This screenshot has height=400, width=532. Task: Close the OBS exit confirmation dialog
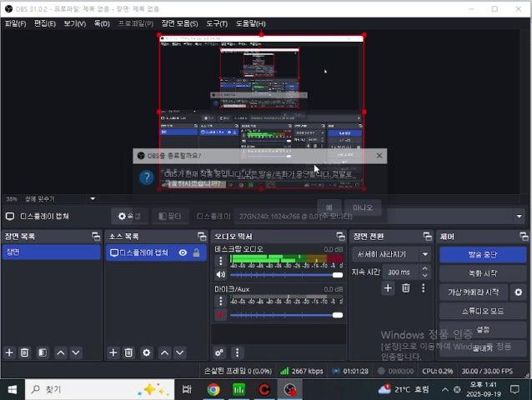(x=379, y=156)
